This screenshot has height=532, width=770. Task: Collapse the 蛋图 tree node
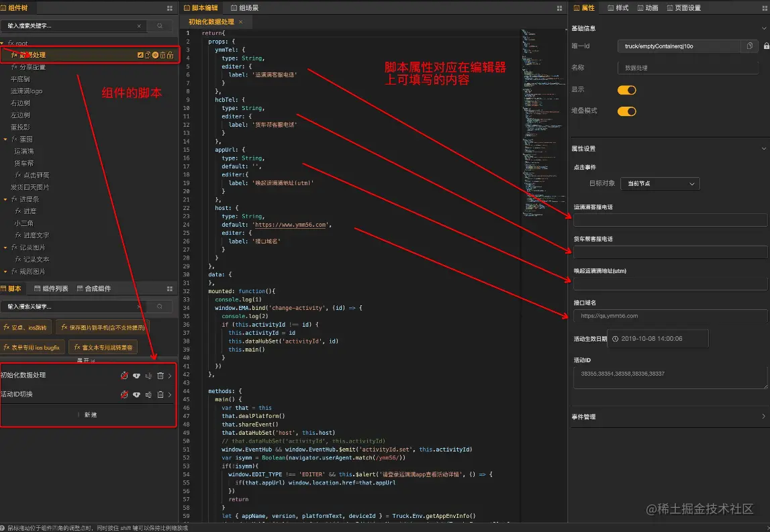pyautogui.click(x=5, y=140)
